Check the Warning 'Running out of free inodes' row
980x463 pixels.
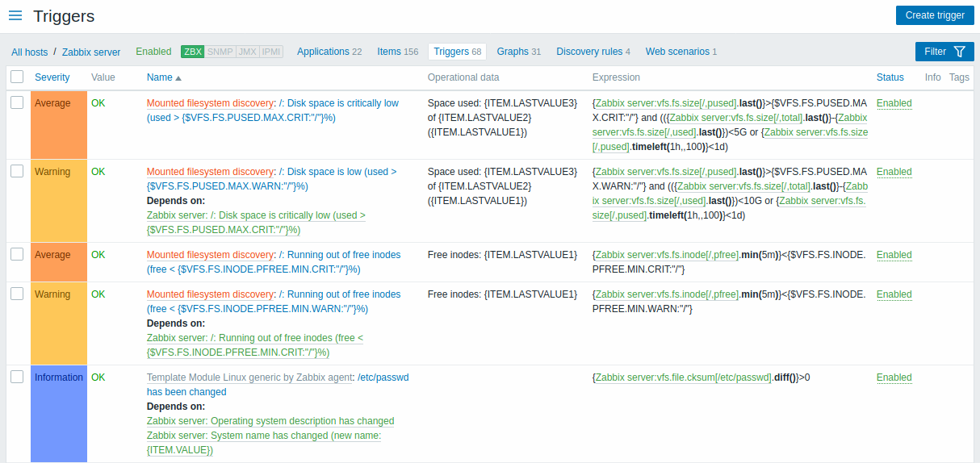(17, 294)
